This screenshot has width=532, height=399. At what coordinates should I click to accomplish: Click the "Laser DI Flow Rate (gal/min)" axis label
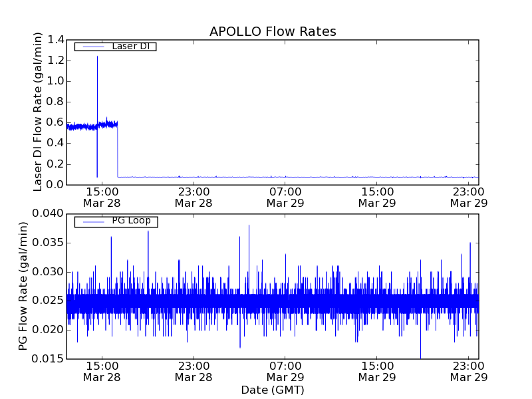click(x=38, y=112)
